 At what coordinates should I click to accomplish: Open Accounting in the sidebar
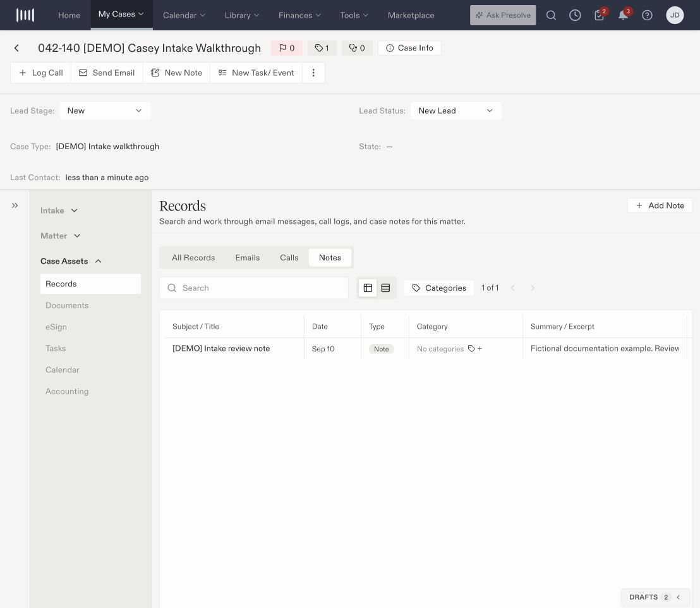67,391
